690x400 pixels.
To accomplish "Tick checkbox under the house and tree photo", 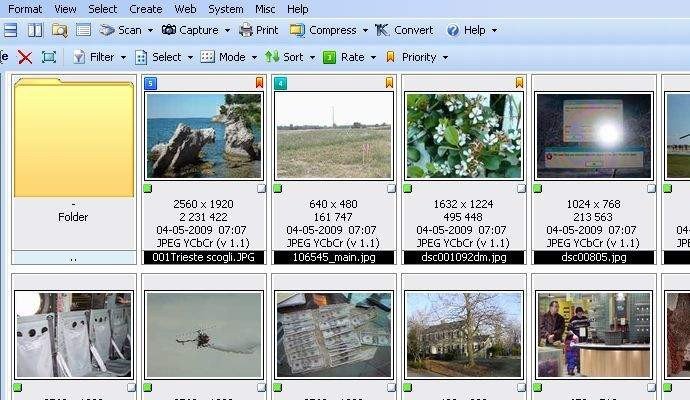I will [521, 388].
